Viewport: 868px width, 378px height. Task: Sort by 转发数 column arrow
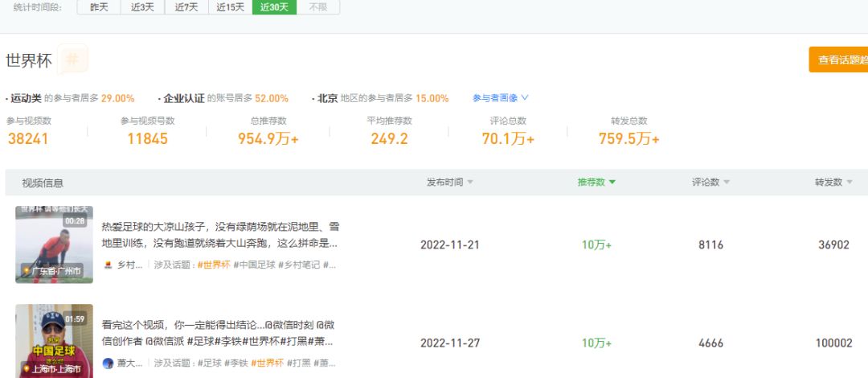tap(850, 183)
